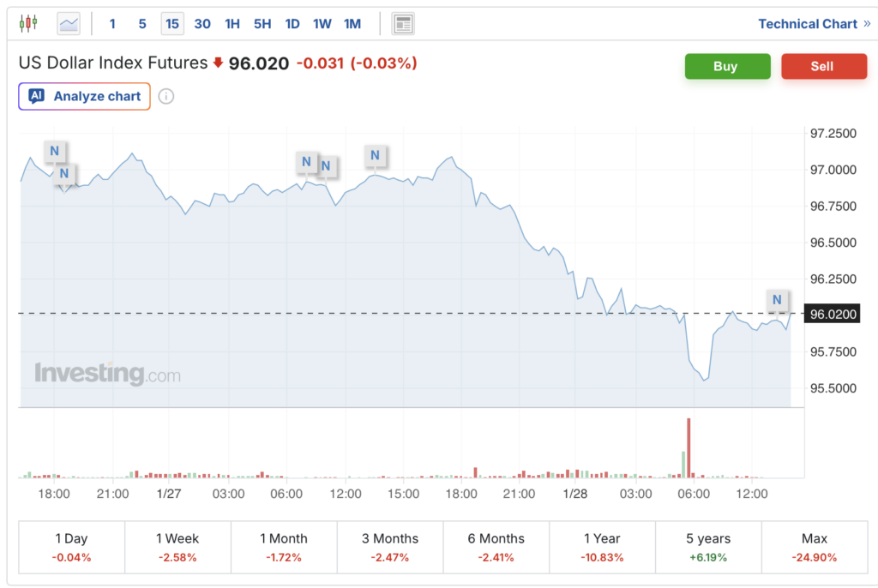Open the news marker on the far right
Image resolution: width=878 pixels, height=588 pixels.
tap(777, 299)
